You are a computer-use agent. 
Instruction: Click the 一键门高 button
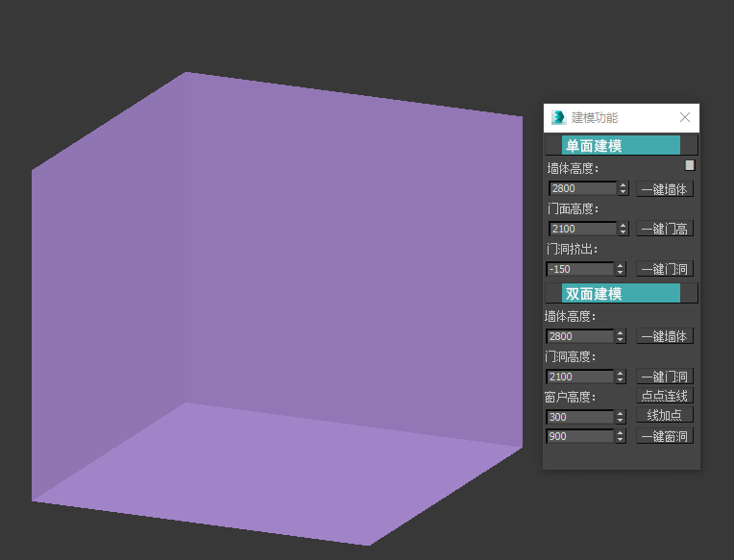[664, 229]
